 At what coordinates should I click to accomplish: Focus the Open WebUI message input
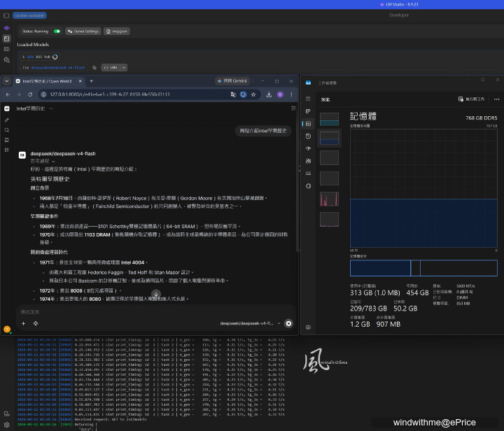pos(156,312)
